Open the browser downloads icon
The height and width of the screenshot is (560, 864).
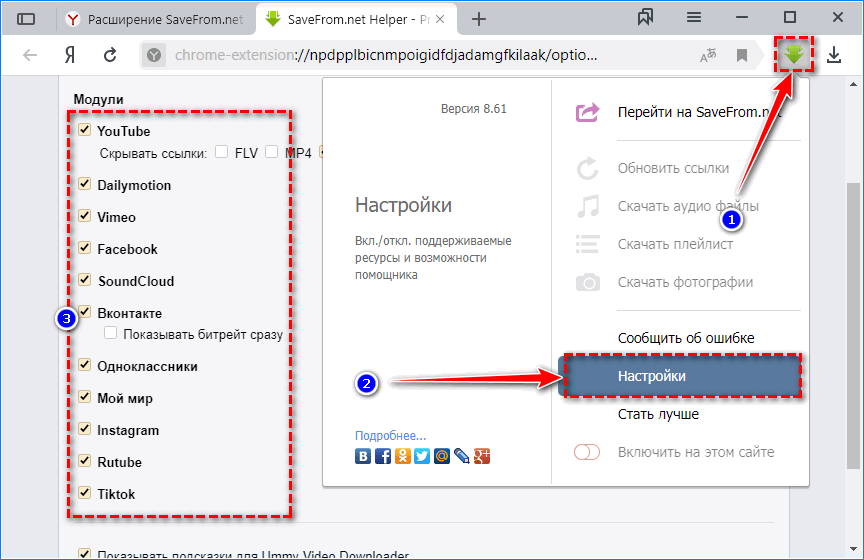coord(834,55)
